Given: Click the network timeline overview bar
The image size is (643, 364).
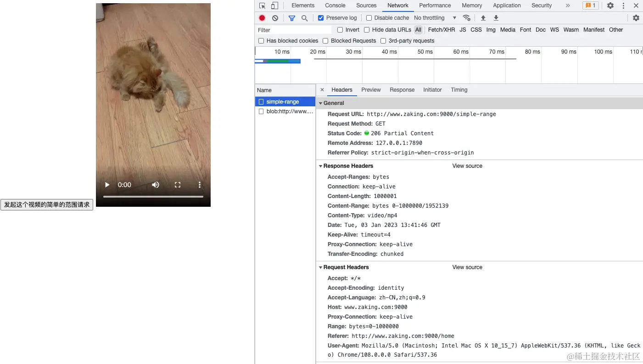Looking at the screenshot, I should coord(449,65).
